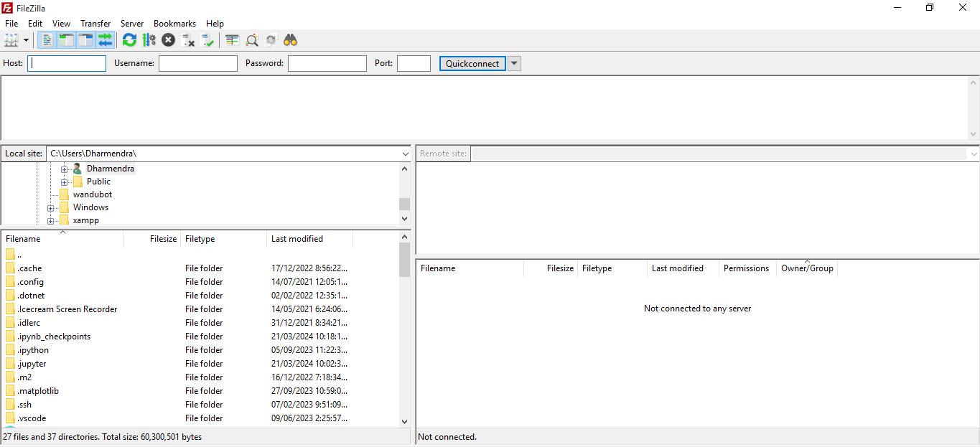Reconnect to the last used server
The height and width of the screenshot is (447, 980).
[208, 40]
